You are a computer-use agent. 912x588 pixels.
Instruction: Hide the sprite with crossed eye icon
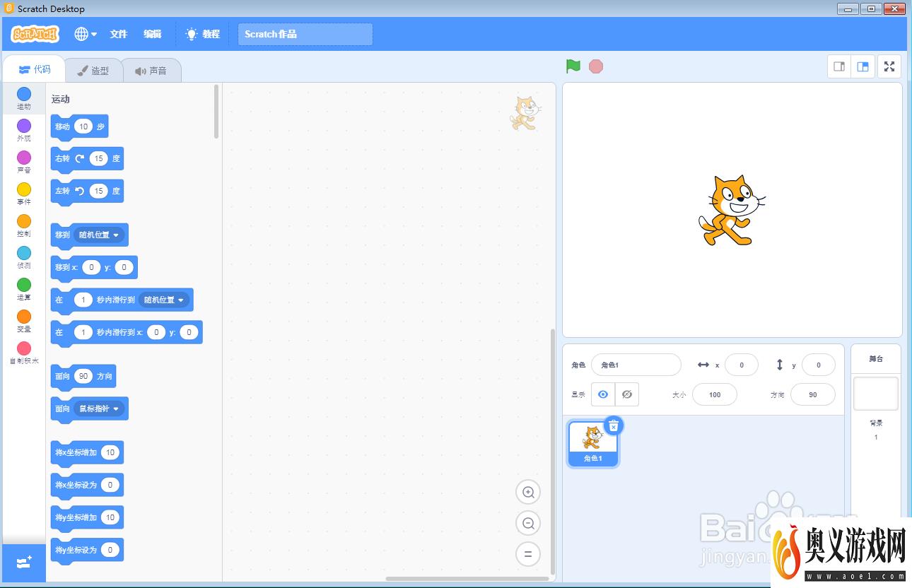click(x=627, y=394)
